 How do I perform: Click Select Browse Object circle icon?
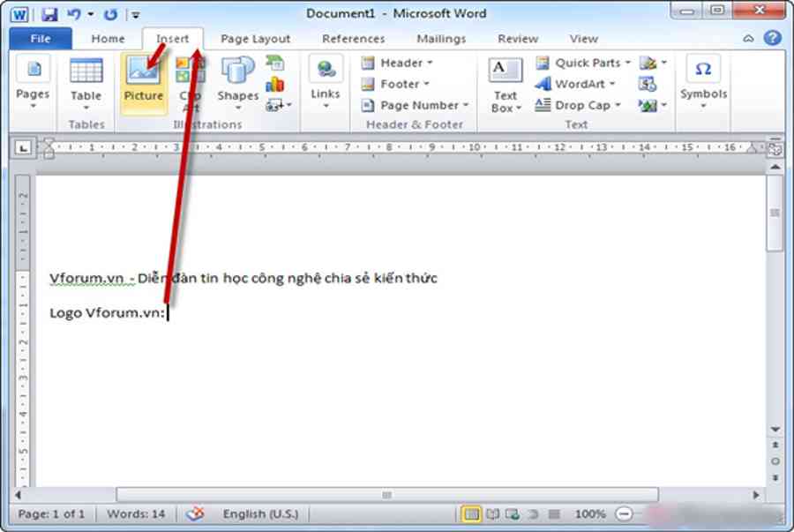(x=775, y=461)
